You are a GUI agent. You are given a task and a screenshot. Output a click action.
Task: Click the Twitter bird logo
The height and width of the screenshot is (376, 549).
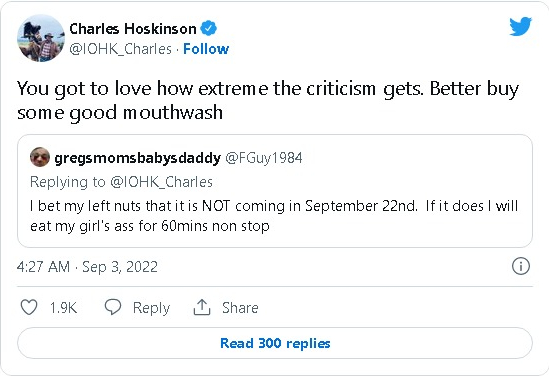tap(520, 26)
